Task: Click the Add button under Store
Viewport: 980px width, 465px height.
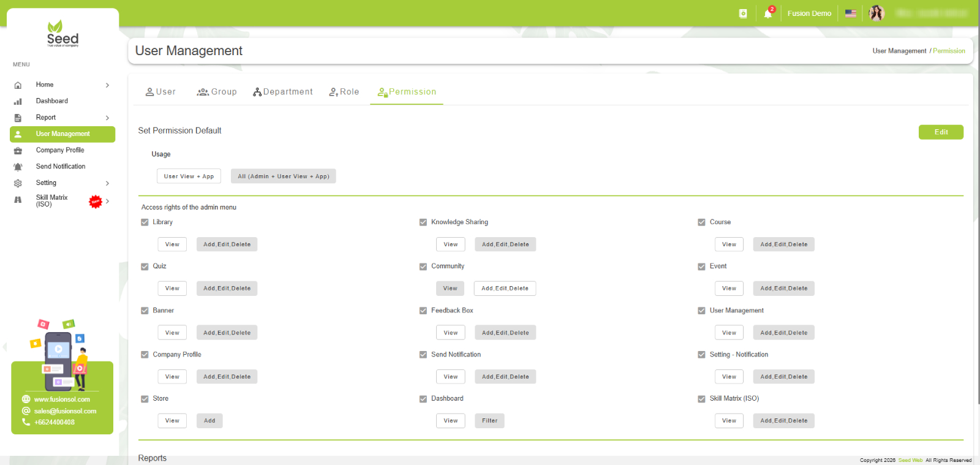Action: click(209, 421)
